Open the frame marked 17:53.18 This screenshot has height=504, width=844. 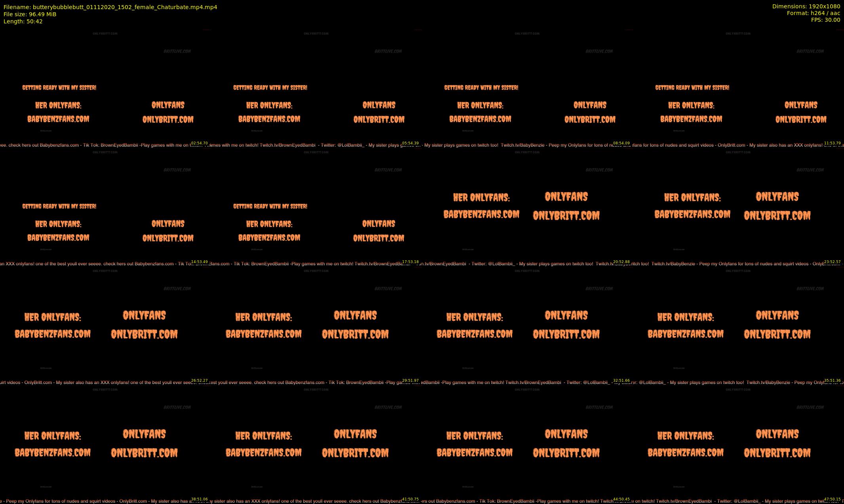[316, 207]
